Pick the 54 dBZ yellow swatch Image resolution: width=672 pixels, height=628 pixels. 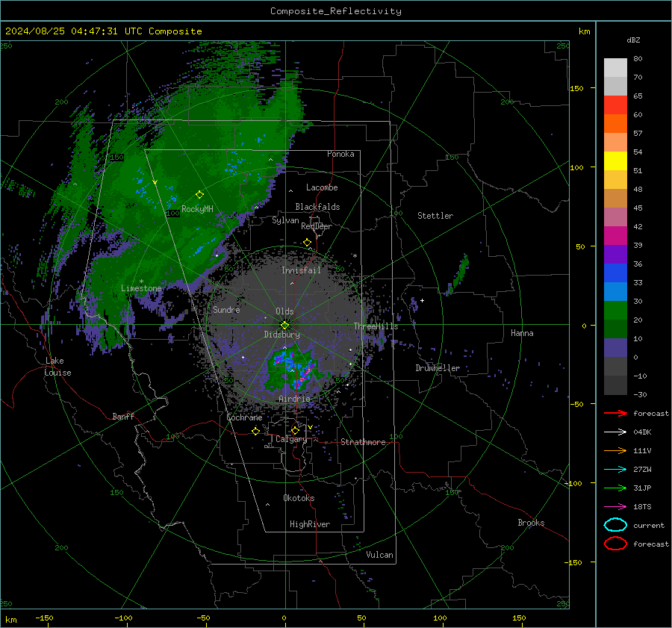[x=615, y=161]
